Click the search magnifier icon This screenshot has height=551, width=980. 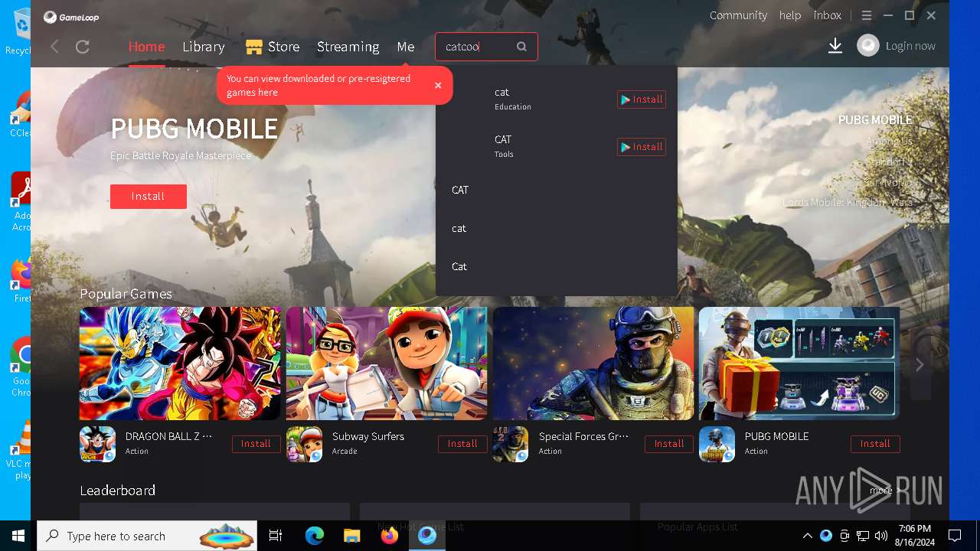coord(521,47)
